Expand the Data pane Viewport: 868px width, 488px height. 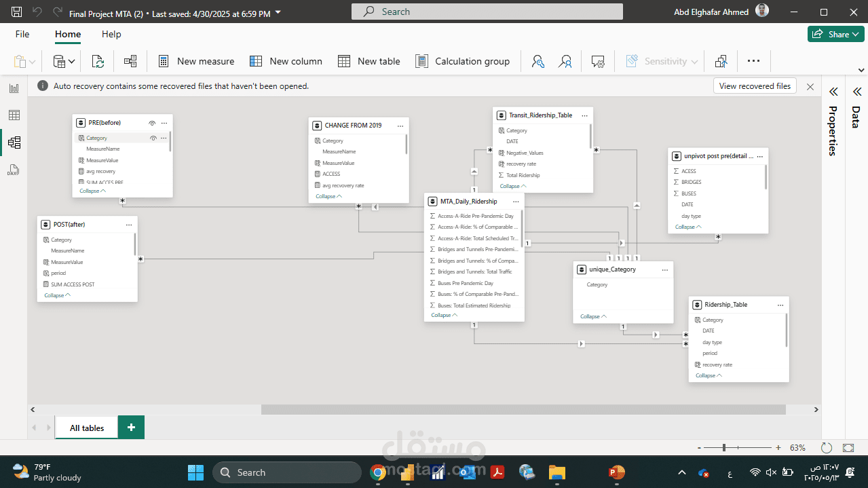point(856,92)
